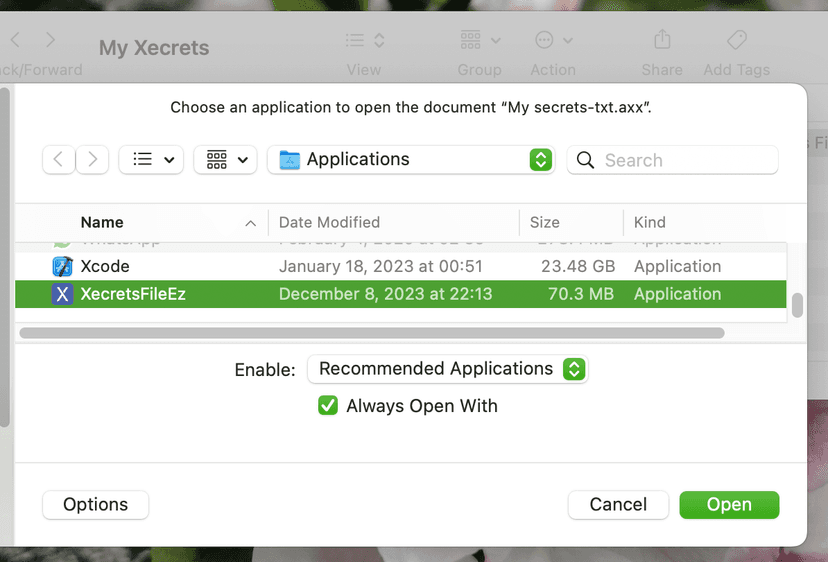This screenshot has height=562, width=828.
Task: Click the horizontal scrollbar in file list
Action: tap(371, 332)
